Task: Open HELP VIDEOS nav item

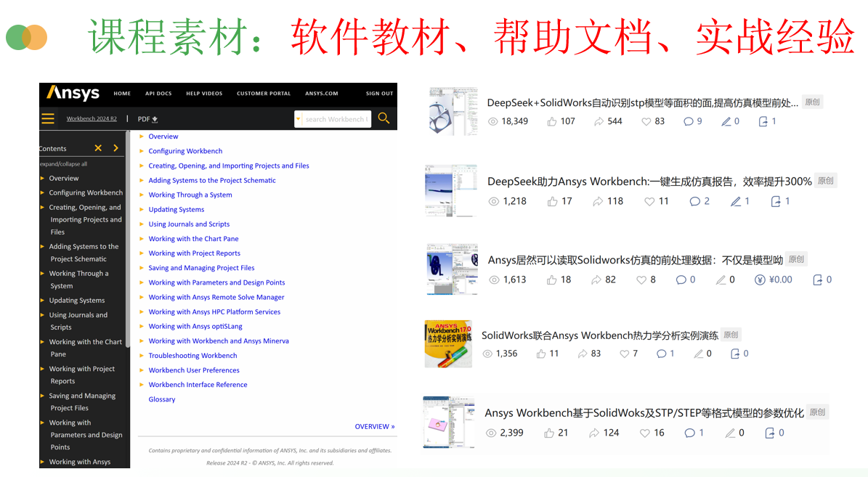Action: (x=204, y=94)
